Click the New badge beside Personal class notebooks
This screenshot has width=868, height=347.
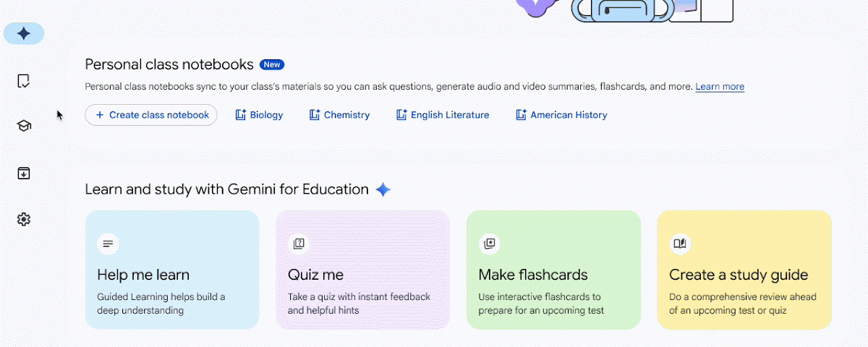(272, 64)
